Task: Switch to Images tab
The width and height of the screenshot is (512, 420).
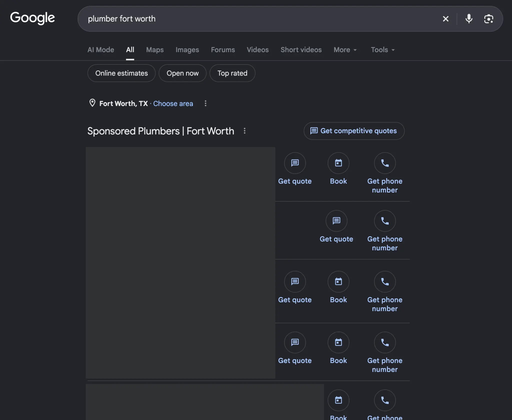Action: coord(187,50)
